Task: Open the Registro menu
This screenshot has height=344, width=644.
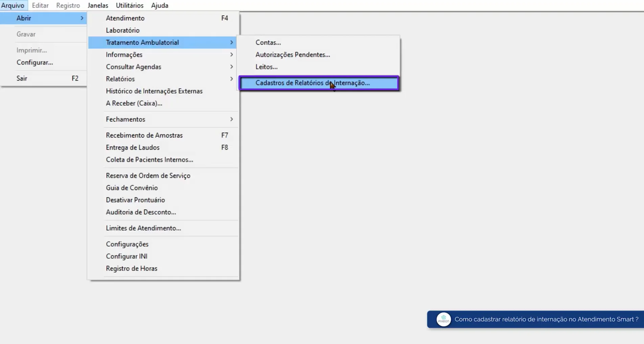Action: (x=68, y=5)
